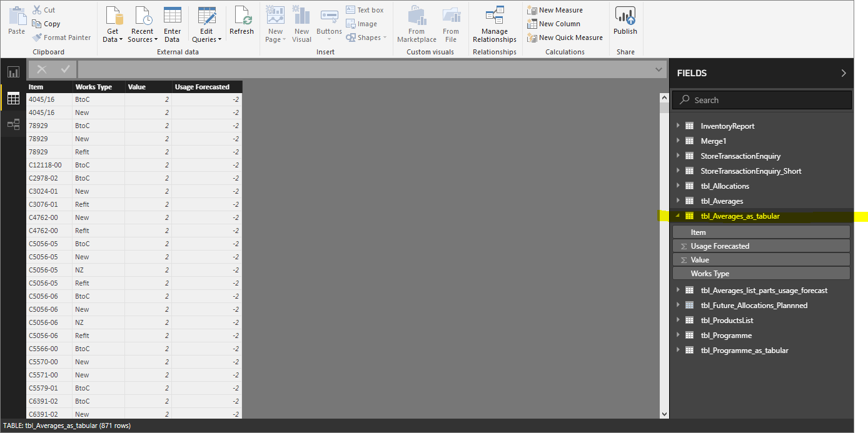Expand the tbl_Averages table

pos(678,201)
